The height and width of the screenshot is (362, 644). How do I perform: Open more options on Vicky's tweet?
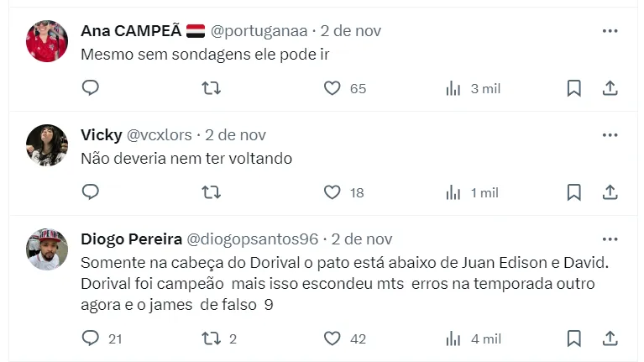(610, 135)
